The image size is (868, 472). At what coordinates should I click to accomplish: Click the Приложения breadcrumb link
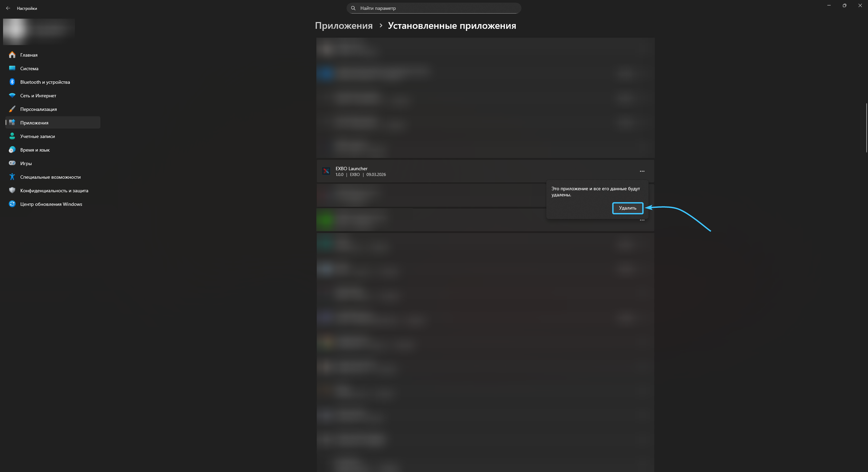pos(343,26)
